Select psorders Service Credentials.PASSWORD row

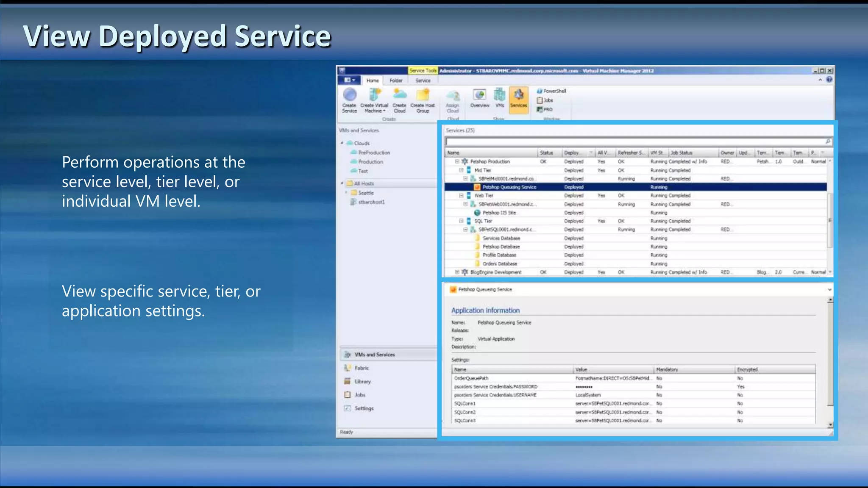(634, 387)
